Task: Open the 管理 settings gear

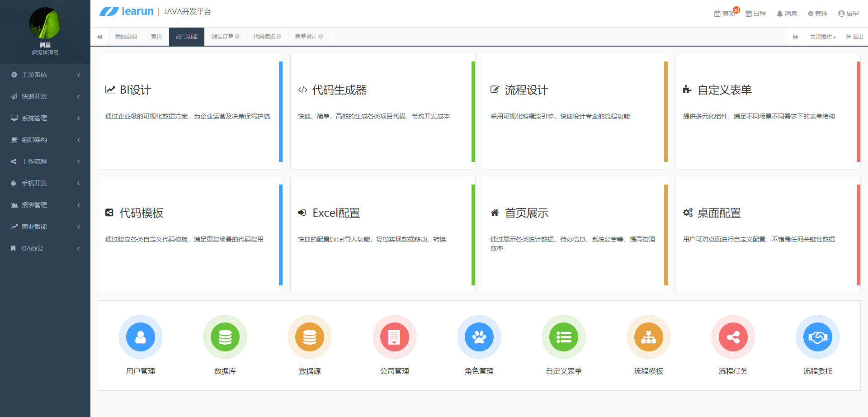Action: 817,13
